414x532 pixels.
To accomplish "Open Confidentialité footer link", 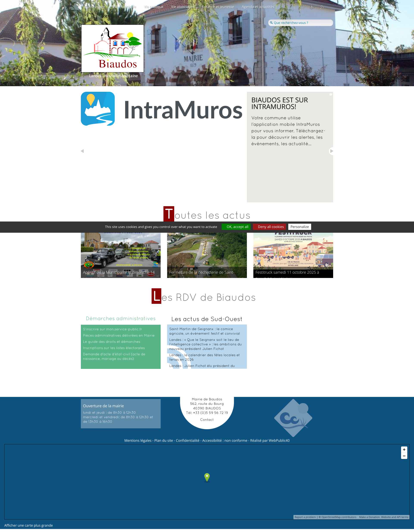I will click(x=188, y=440).
